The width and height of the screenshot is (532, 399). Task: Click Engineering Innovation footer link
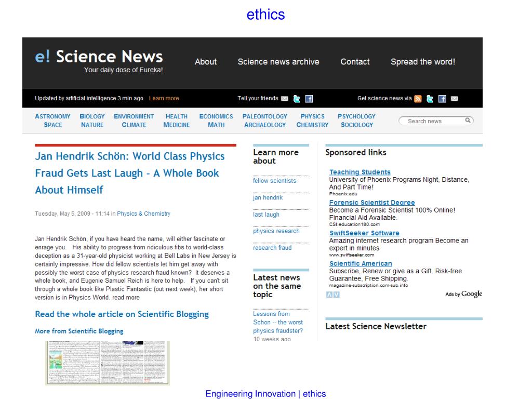coord(250,394)
